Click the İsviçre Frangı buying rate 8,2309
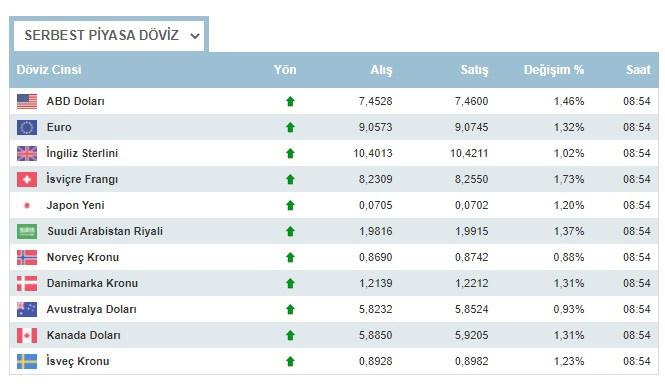 [375, 179]
